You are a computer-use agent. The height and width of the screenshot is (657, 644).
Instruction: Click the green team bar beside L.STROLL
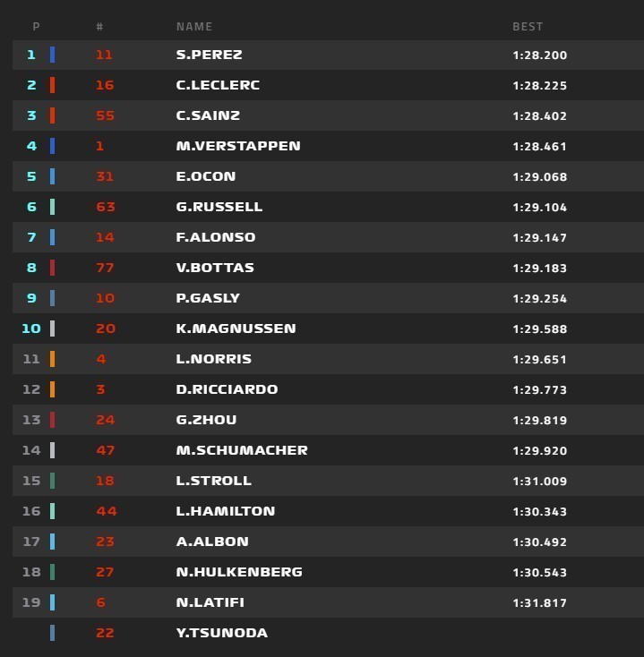pos(53,481)
